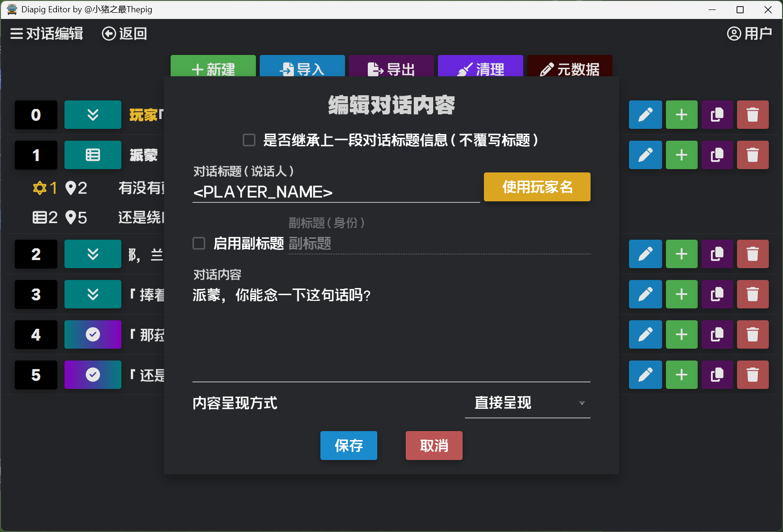Expand row 2 with double-chevron button

tap(93, 254)
